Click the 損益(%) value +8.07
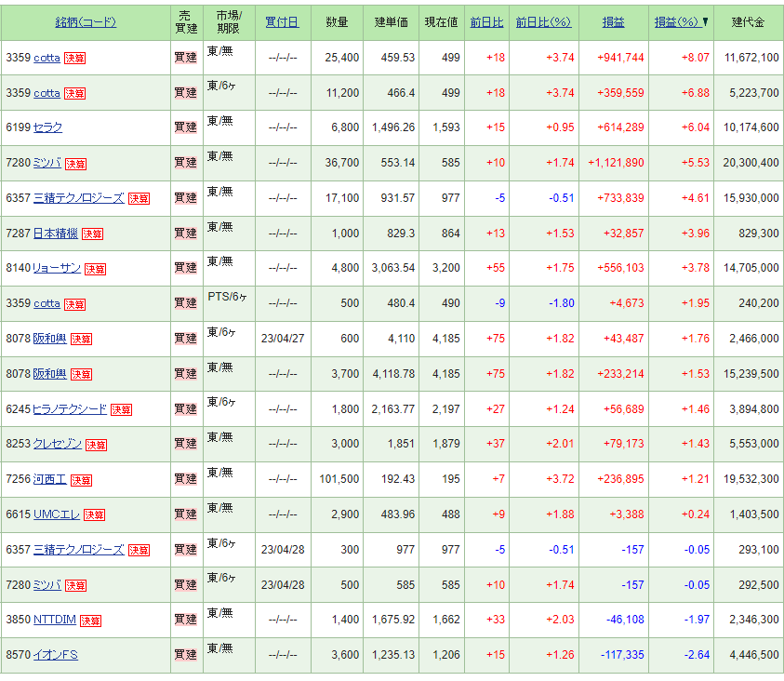Image resolution: width=784 pixels, height=681 pixels. click(696, 58)
